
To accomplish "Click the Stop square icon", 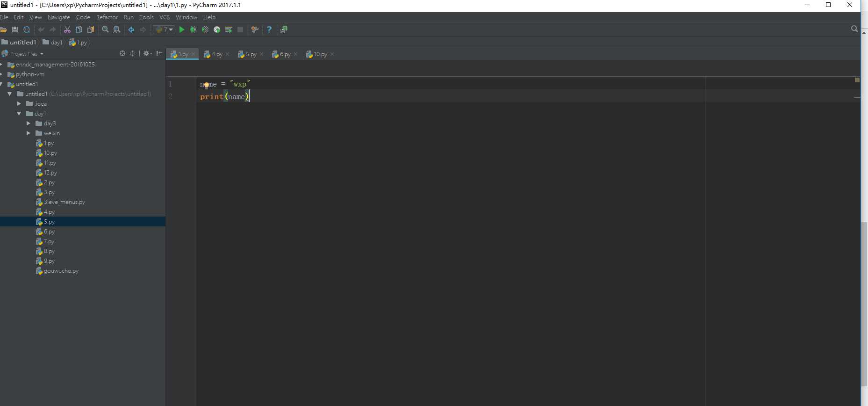I will [x=240, y=29].
